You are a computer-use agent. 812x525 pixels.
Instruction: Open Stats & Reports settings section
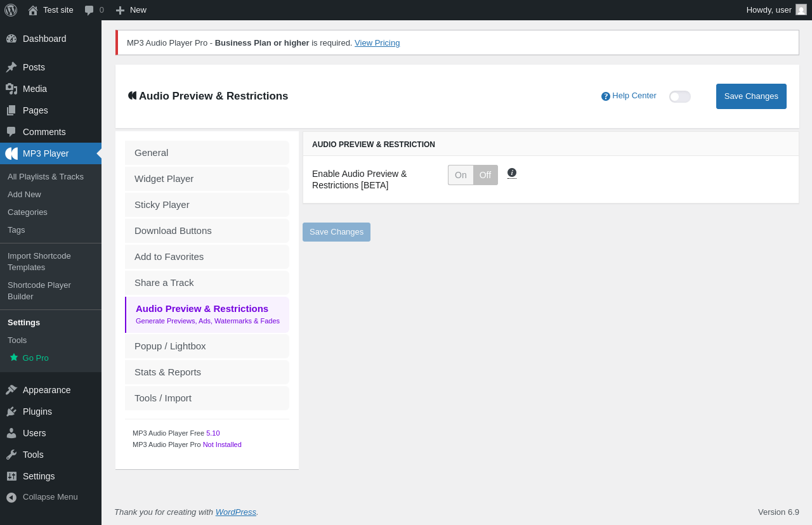tap(207, 372)
